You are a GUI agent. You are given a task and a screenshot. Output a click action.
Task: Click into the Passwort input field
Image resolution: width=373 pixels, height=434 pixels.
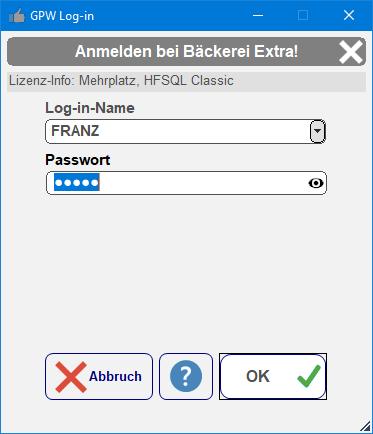click(x=186, y=183)
